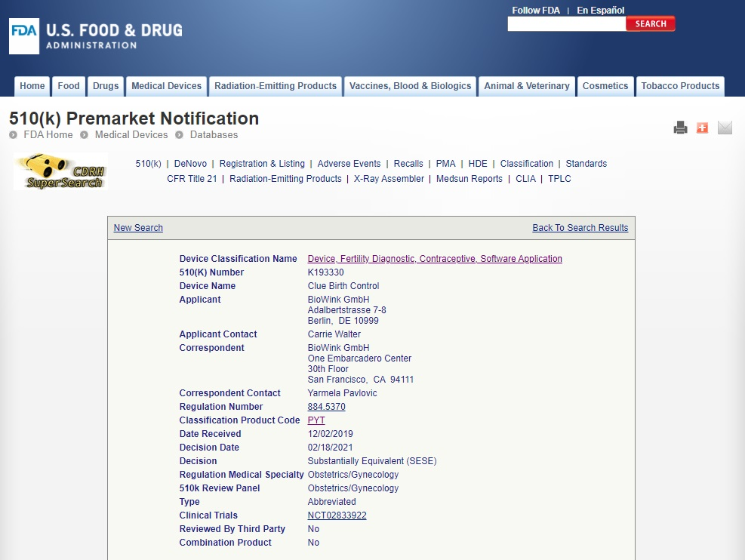Open the Animal & Veterinary tab
Image resolution: width=745 pixels, height=560 pixels.
[526, 86]
